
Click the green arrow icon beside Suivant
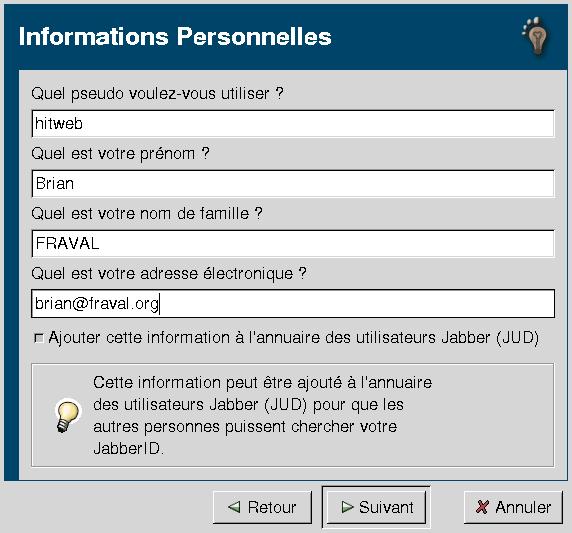pos(347,506)
